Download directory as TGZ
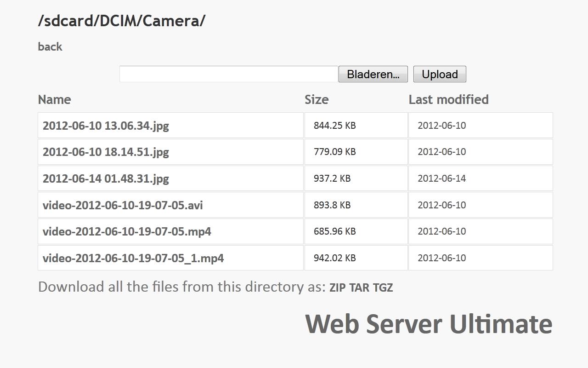The height and width of the screenshot is (368, 588). point(383,288)
